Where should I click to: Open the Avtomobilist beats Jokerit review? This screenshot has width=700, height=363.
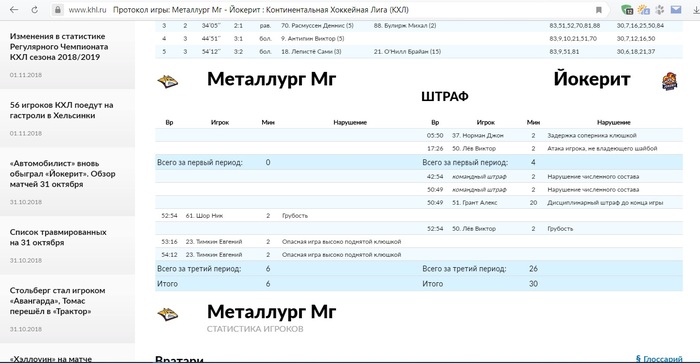click(x=62, y=174)
